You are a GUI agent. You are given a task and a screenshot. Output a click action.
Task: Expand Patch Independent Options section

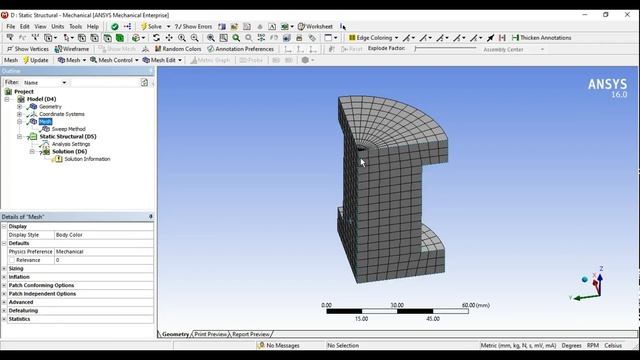coord(4,293)
